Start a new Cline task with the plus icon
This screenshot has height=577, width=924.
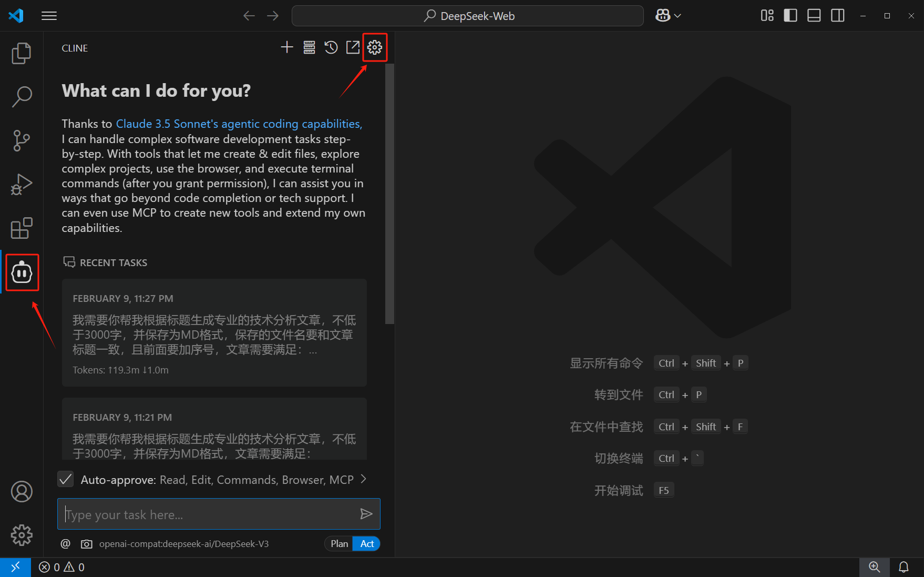click(287, 47)
